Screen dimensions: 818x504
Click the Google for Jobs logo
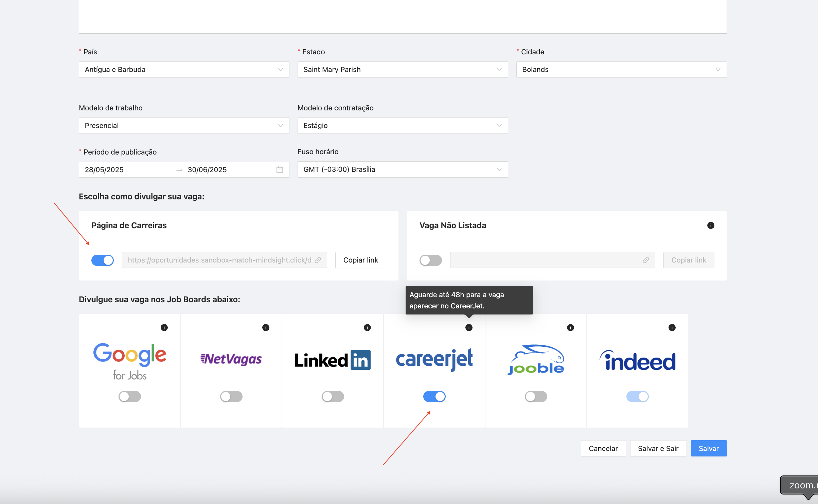coord(130,361)
